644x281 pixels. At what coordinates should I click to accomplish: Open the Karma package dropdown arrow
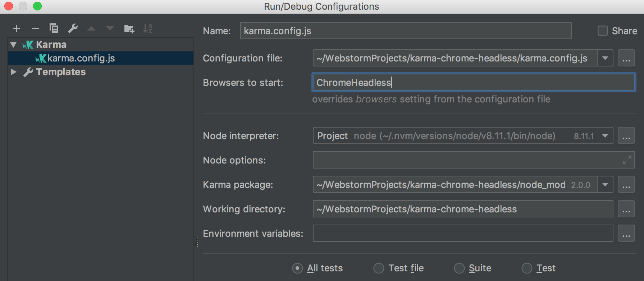coord(605,185)
